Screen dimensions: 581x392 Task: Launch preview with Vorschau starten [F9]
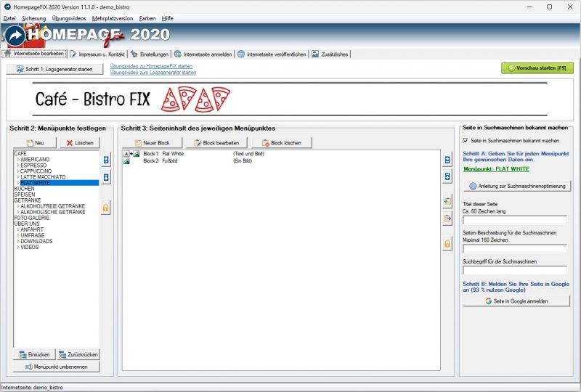click(537, 68)
